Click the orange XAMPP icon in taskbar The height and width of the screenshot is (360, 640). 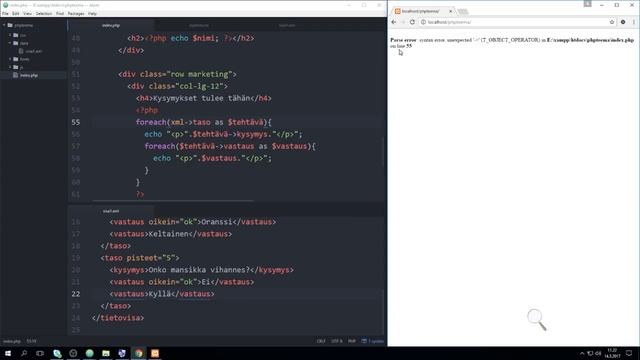click(155, 353)
